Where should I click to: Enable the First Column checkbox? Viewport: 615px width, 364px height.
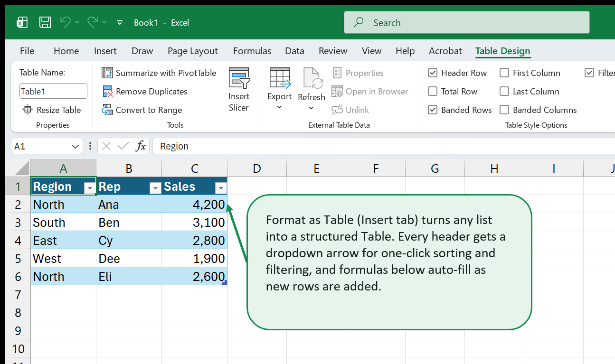click(x=504, y=73)
